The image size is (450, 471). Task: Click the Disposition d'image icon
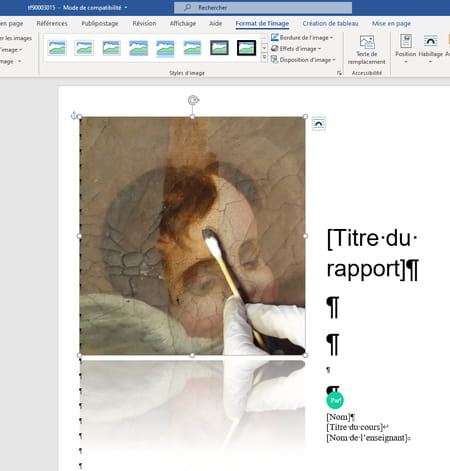point(274,60)
